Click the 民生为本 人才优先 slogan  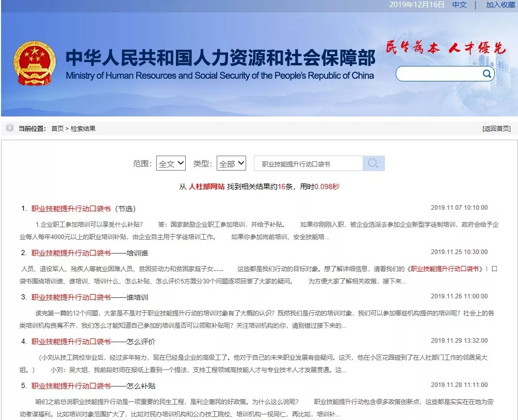(x=446, y=48)
